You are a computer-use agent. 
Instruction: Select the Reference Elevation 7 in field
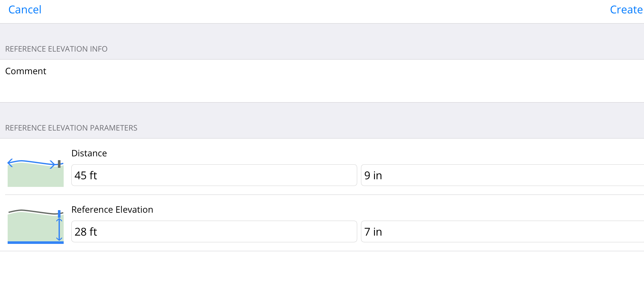coord(502,231)
